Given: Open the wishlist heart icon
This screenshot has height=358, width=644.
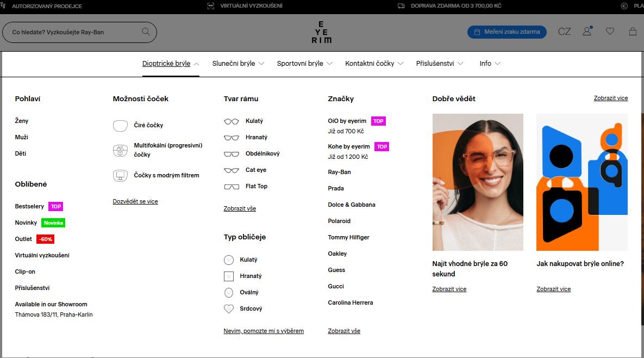Looking at the screenshot, I should tap(610, 31).
